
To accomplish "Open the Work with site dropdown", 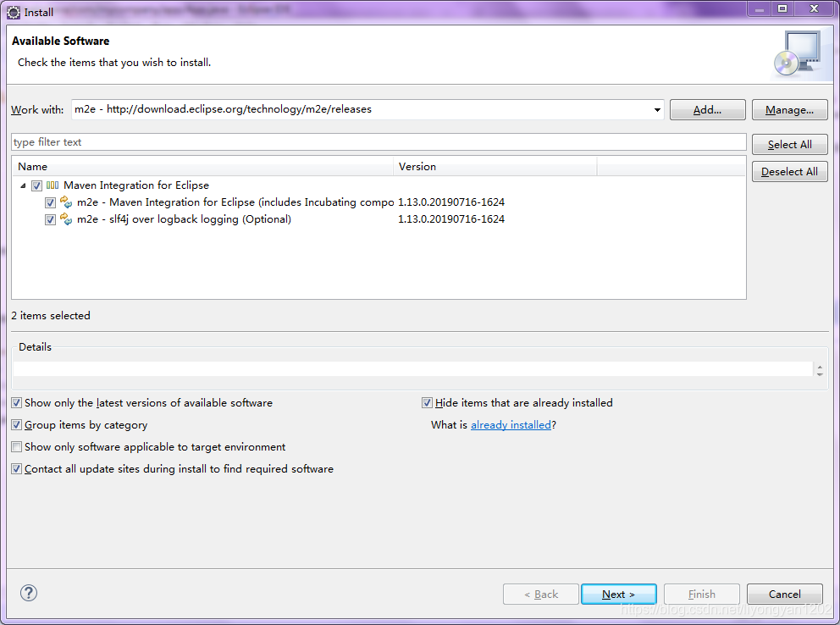I will click(x=657, y=110).
